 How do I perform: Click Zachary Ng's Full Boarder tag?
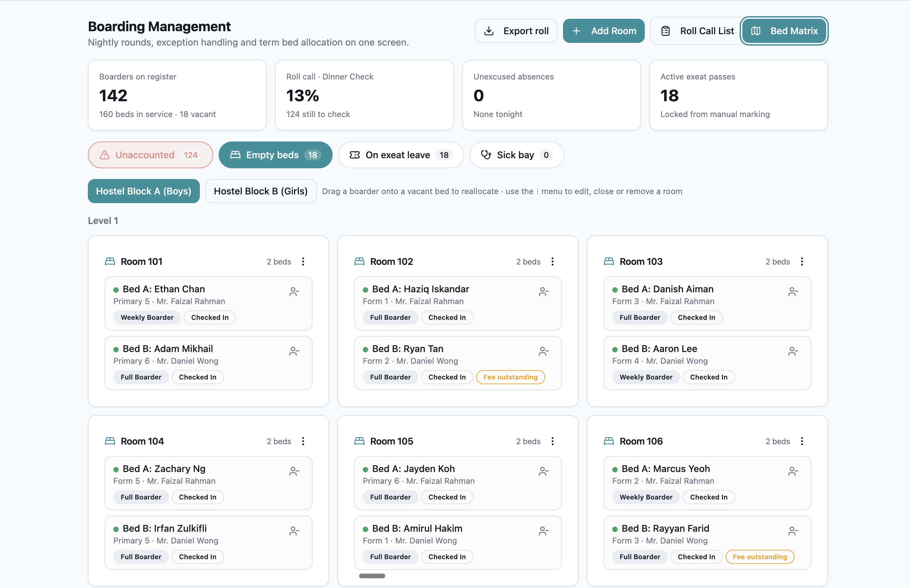141,497
